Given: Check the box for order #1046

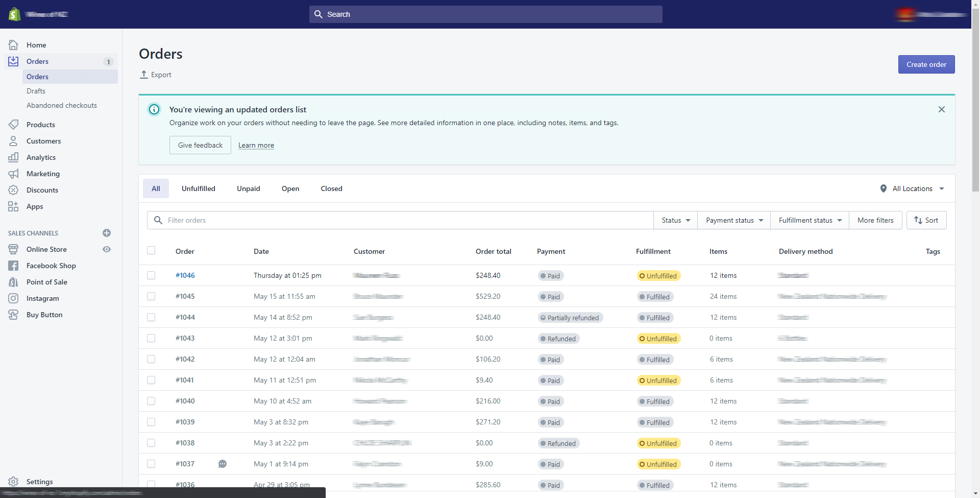Looking at the screenshot, I should pos(151,275).
